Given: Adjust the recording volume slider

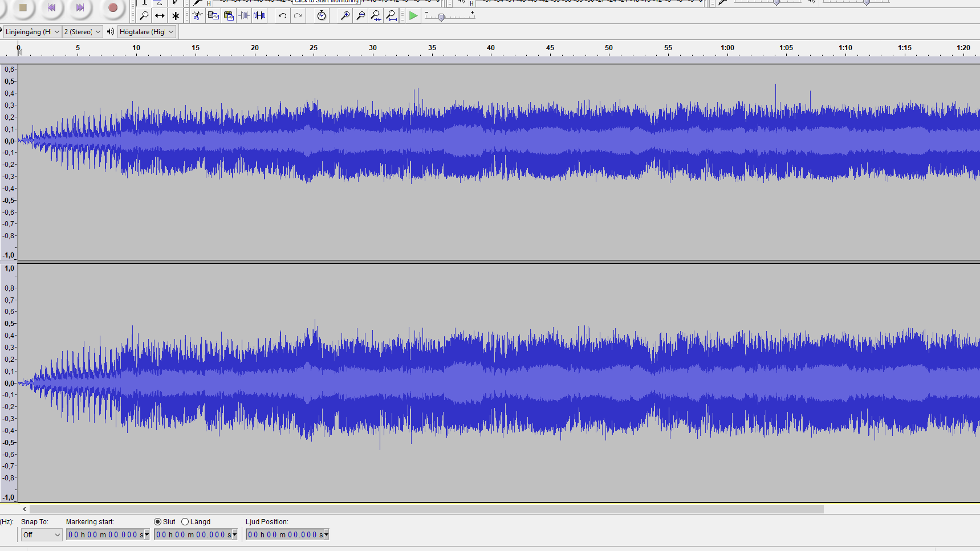Looking at the screenshot, I should tap(776, 2).
